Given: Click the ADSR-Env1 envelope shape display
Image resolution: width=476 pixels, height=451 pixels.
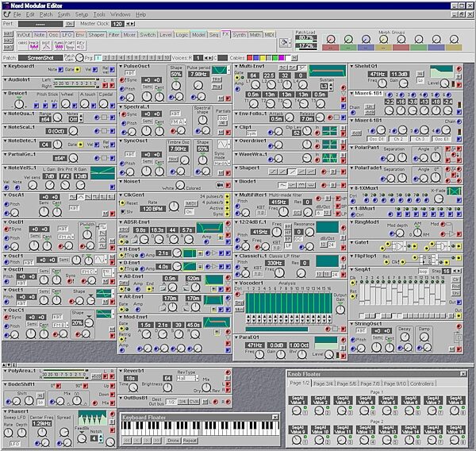Looking at the screenshot, I should (209, 228).
